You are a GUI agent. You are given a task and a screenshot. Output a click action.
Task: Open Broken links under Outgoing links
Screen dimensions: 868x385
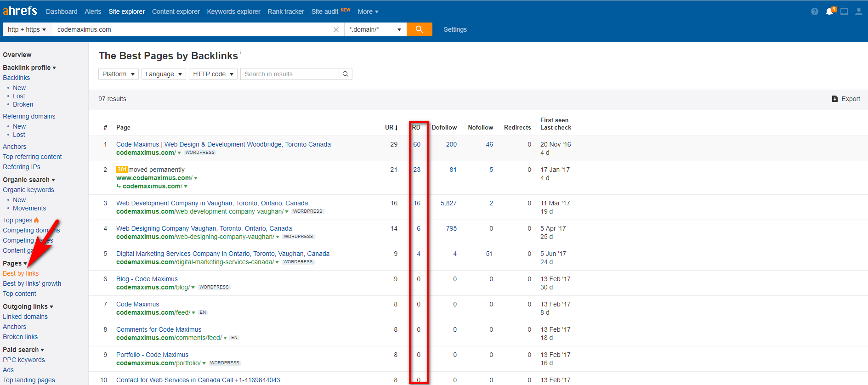(x=20, y=337)
